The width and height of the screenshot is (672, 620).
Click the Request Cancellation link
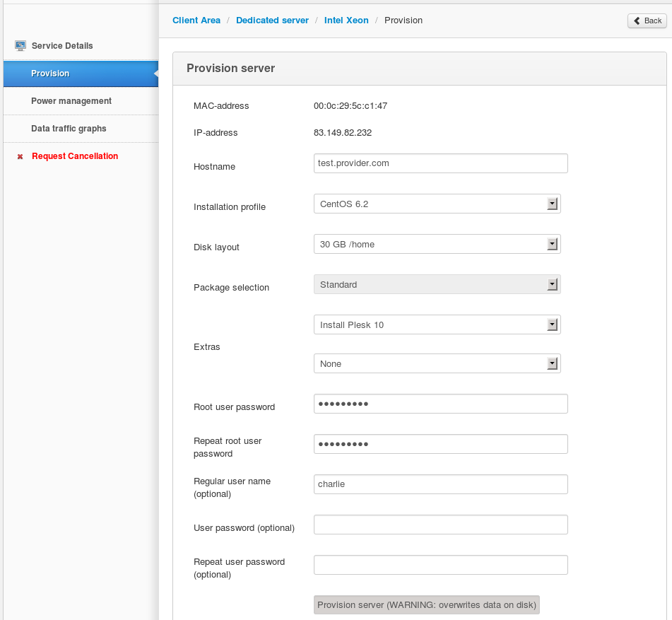click(x=75, y=156)
